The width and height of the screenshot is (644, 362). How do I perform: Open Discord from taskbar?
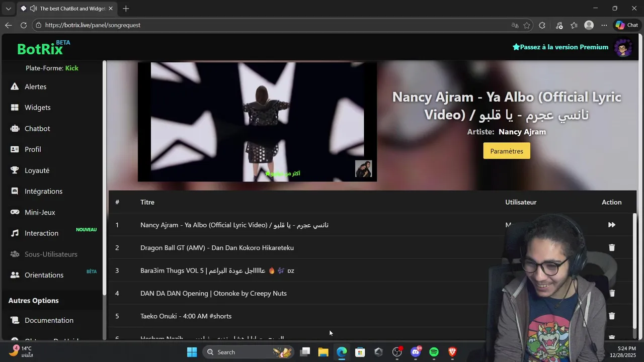tap(416, 352)
